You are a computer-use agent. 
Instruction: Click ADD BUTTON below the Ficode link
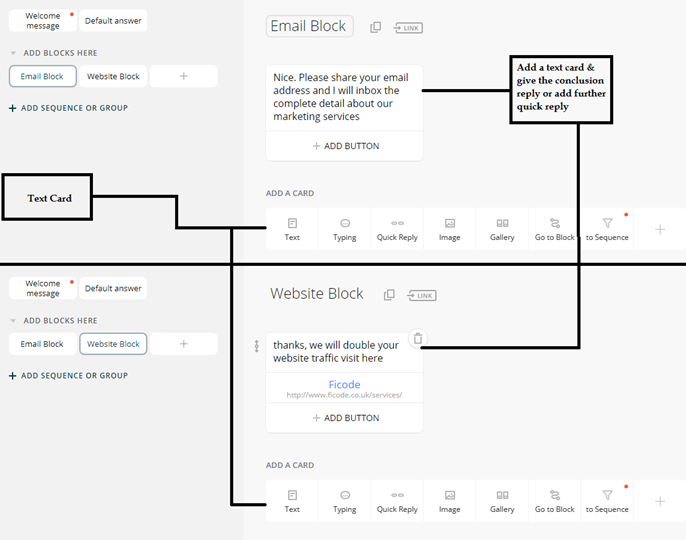click(345, 418)
